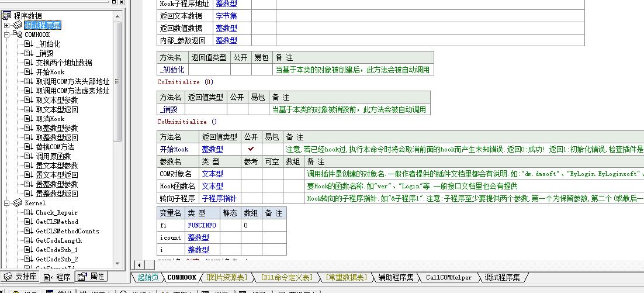
Task: Toggle the 易包 cell in the 开始Hook row
Action: click(272, 149)
